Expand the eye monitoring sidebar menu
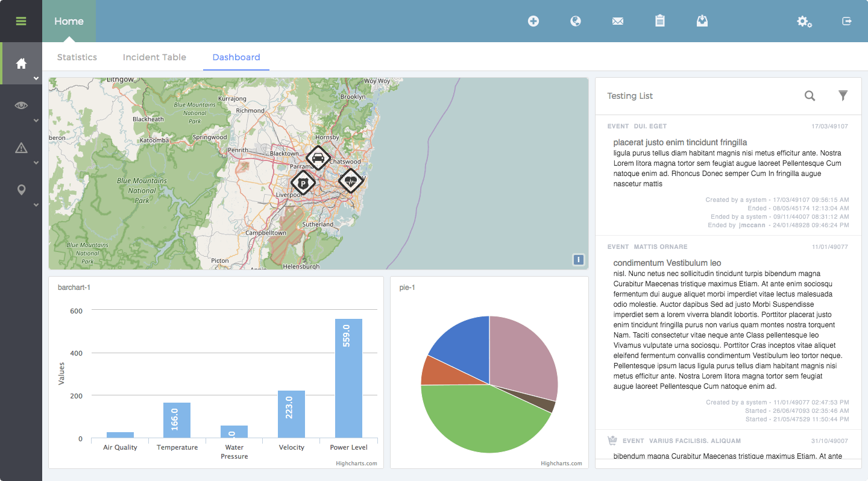The width and height of the screenshot is (868, 481). [x=21, y=105]
